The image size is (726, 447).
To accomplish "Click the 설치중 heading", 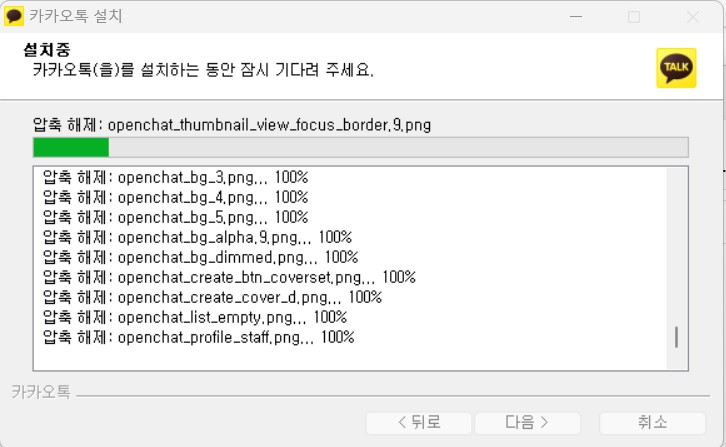I will (47, 50).
